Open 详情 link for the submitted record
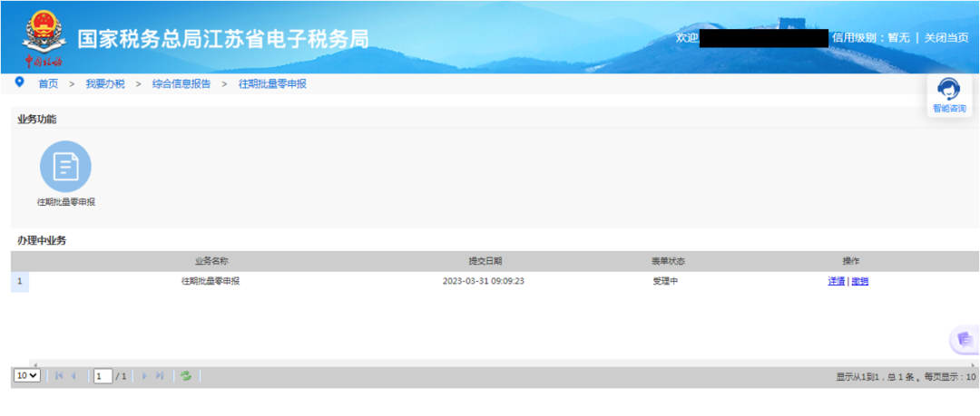The height and width of the screenshot is (416, 980). tap(837, 281)
